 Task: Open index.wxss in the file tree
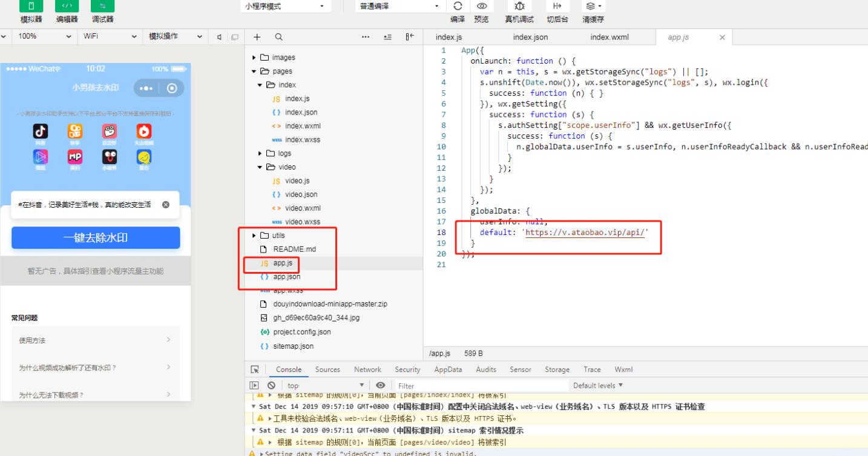coord(302,140)
